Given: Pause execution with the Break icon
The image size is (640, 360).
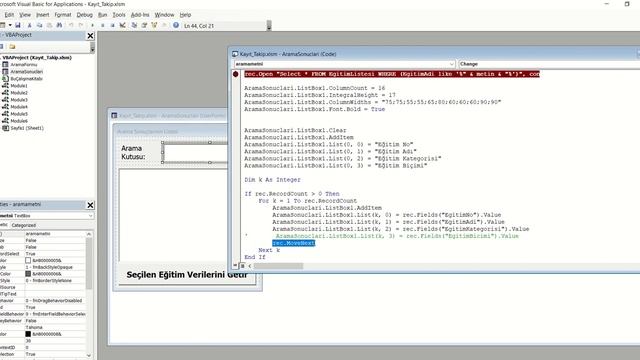Looking at the screenshot, I should (102, 25).
